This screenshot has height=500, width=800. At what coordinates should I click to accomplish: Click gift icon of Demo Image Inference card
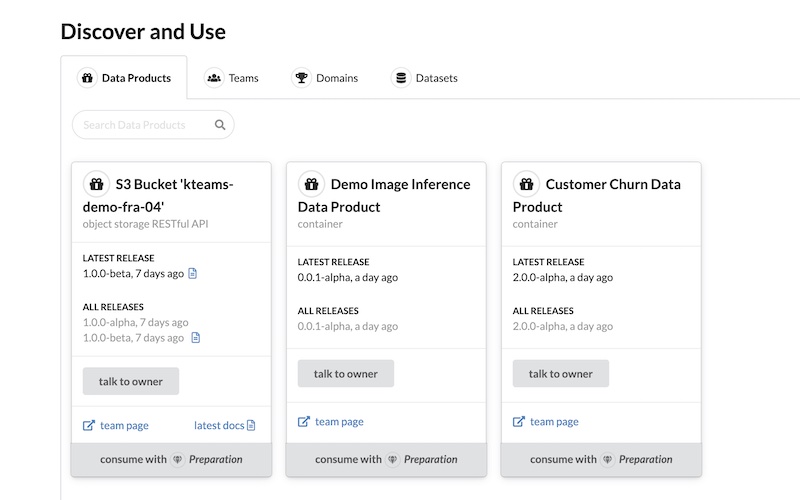311,184
